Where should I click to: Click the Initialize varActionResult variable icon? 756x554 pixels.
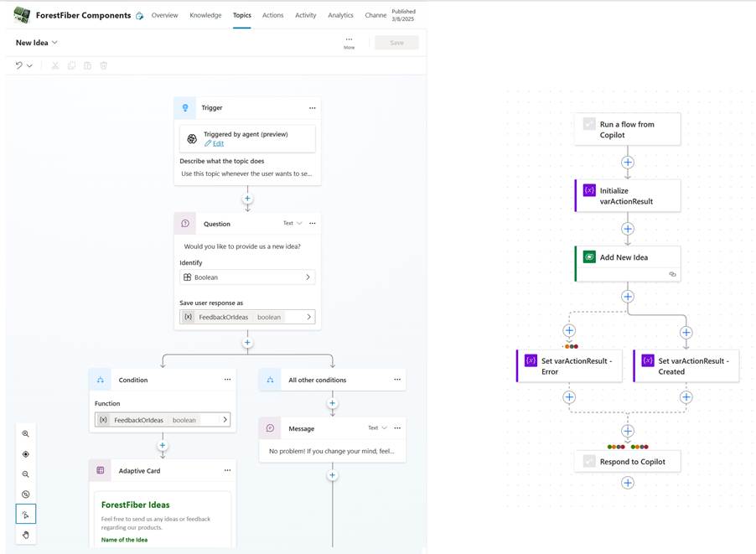click(x=589, y=191)
